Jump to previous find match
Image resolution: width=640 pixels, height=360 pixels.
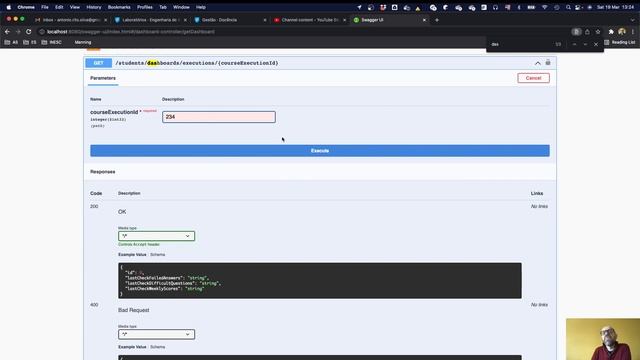click(x=574, y=44)
